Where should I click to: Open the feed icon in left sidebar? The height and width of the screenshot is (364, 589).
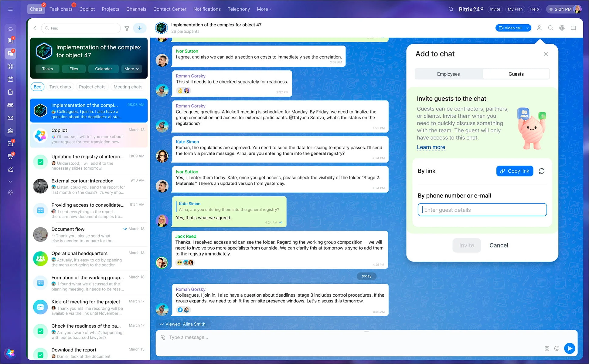[10, 41]
